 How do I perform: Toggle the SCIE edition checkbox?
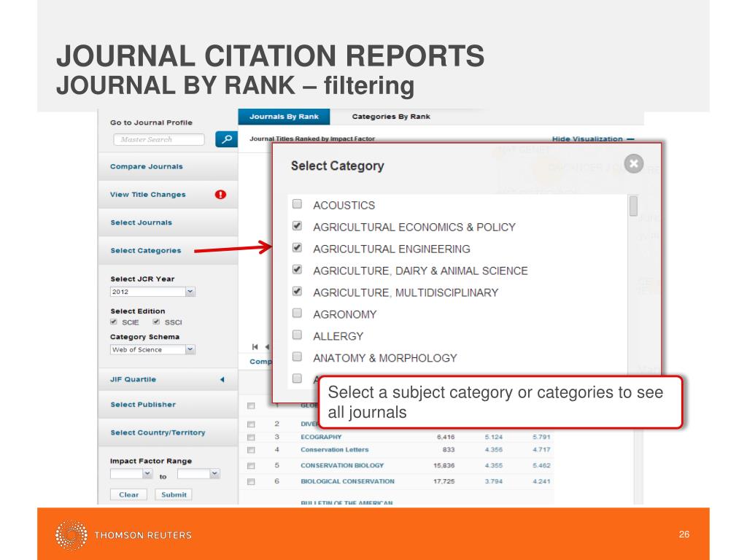pyautogui.click(x=113, y=322)
